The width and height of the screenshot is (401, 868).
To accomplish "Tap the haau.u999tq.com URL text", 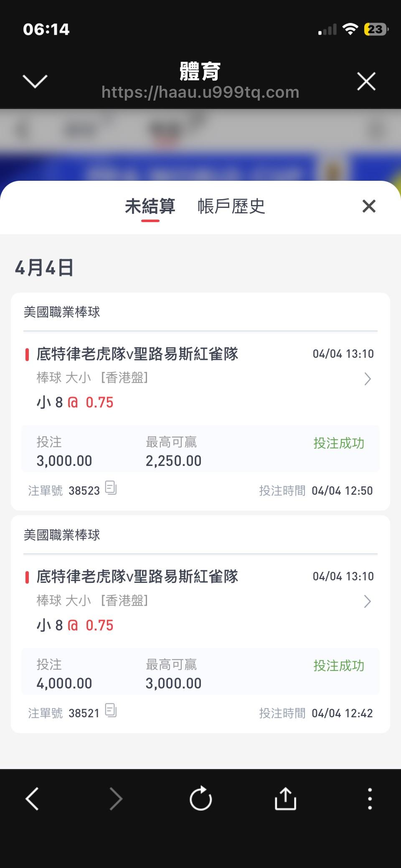I will [200, 92].
